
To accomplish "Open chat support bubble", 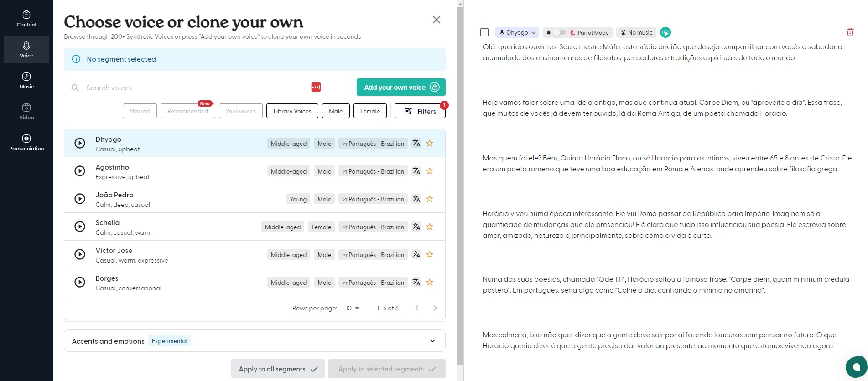I will [x=856, y=367].
